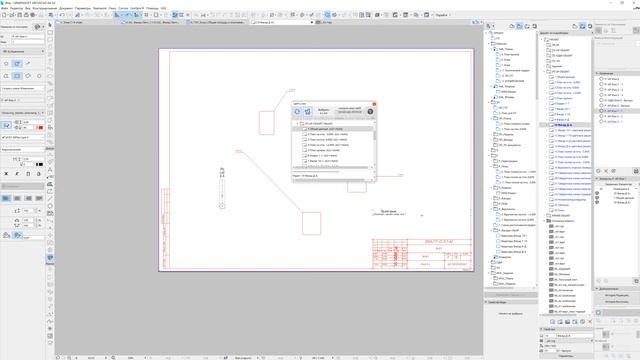This screenshot has height=360, width=640.
Task: Click the New document toolbar icon
Action: coord(4,15)
